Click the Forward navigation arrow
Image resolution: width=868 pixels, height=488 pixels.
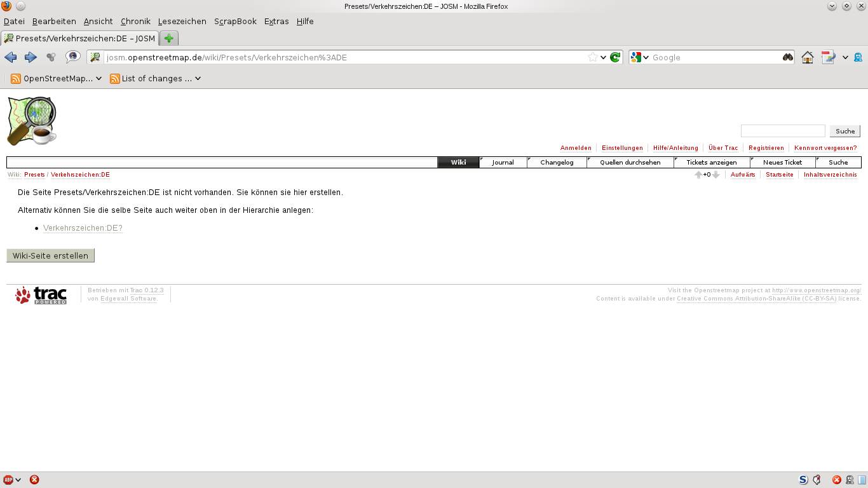point(31,57)
